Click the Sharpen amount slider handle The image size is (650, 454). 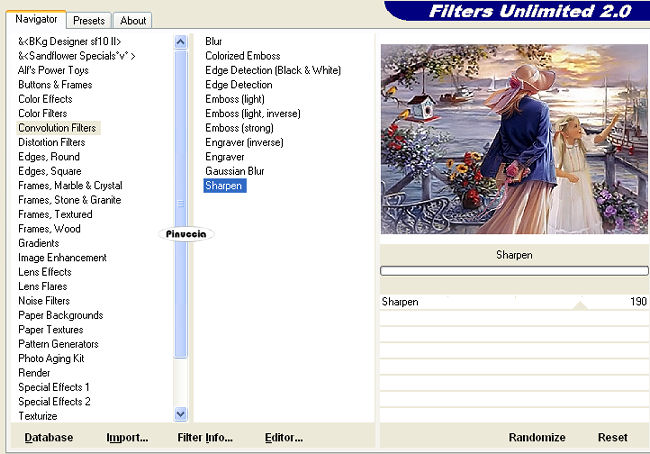point(580,306)
